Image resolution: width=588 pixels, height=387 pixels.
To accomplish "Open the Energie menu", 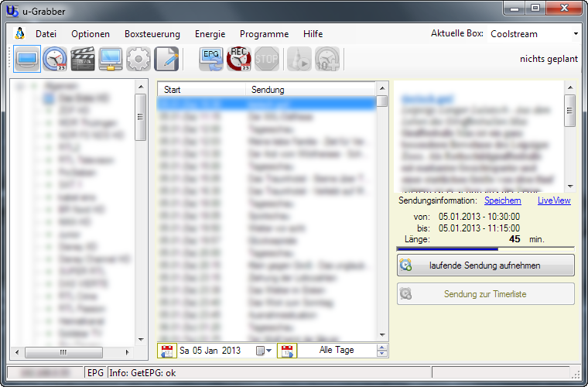I will [210, 34].
